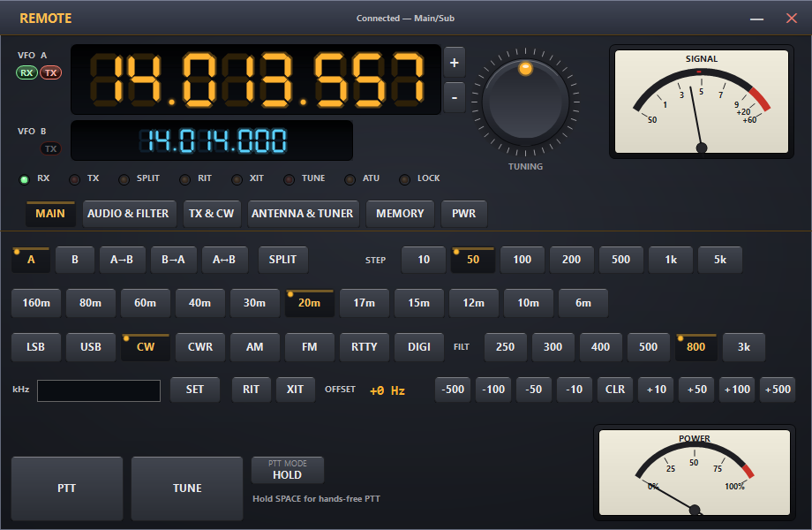
Task: Switch to ANTENNA & TUNER tab
Action: (303, 214)
